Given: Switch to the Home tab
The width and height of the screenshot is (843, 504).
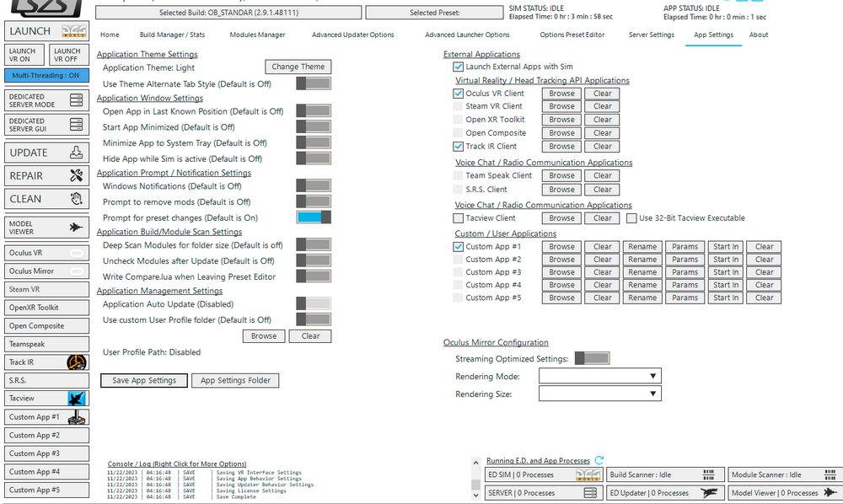Looking at the screenshot, I should pyautogui.click(x=110, y=35).
